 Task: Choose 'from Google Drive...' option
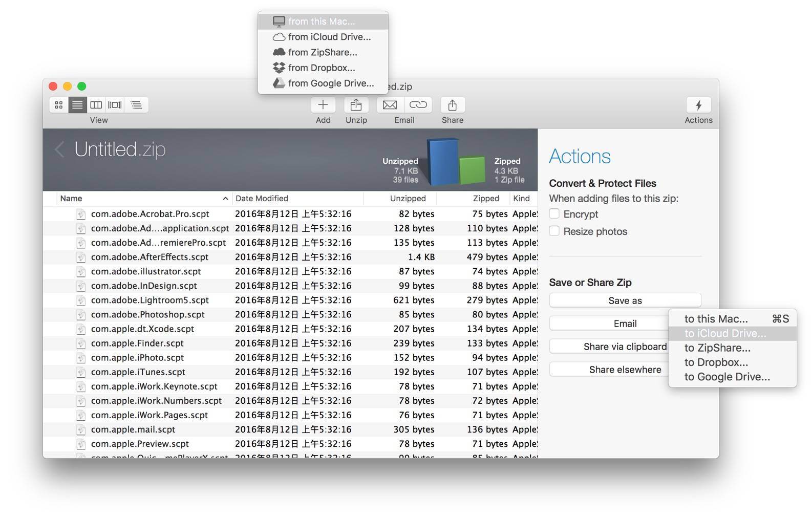(x=323, y=83)
